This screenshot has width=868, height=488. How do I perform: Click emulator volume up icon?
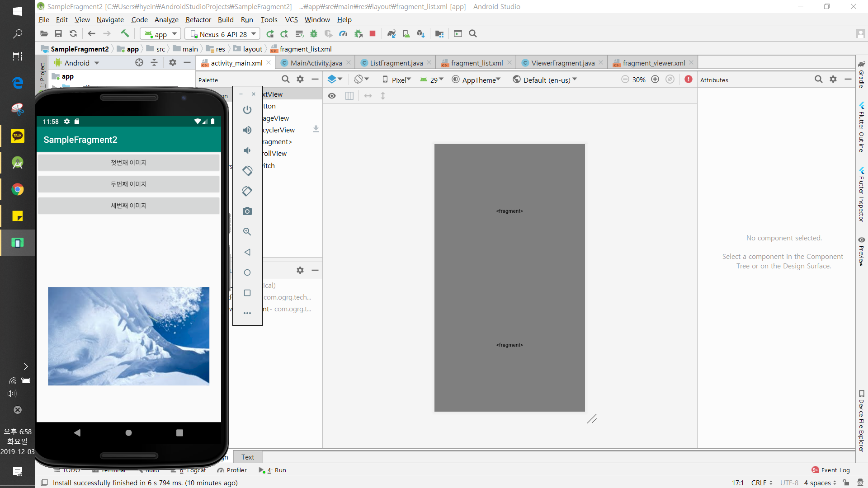pyautogui.click(x=247, y=130)
